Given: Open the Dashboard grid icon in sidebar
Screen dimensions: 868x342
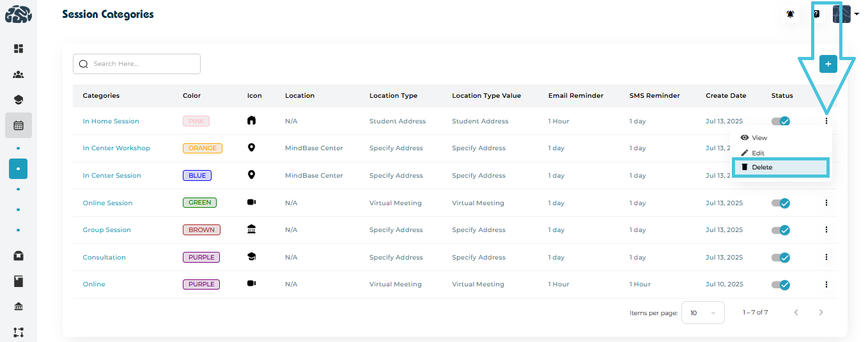Looking at the screenshot, I should (x=19, y=49).
